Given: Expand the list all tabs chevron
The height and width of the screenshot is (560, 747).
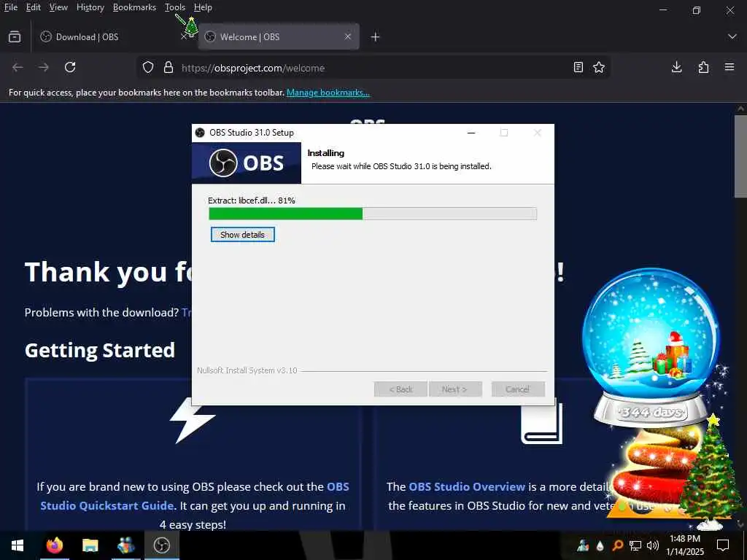Looking at the screenshot, I should [x=732, y=36].
